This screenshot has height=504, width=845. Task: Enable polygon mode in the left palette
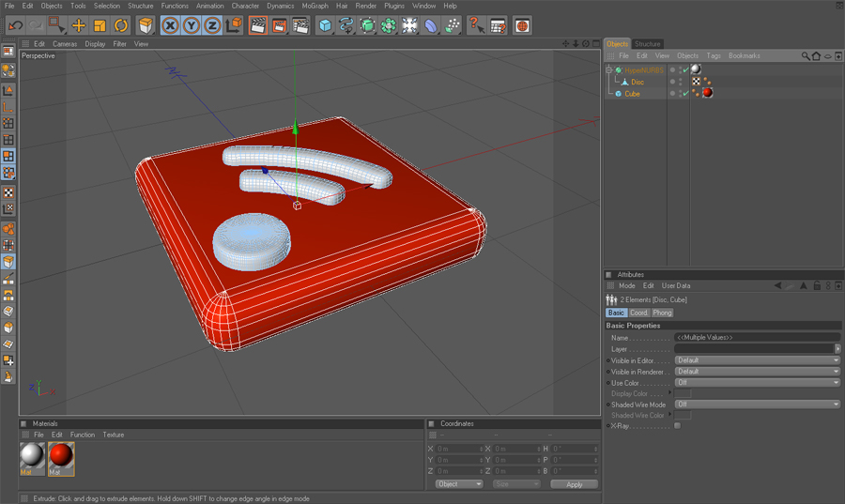pos(8,156)
